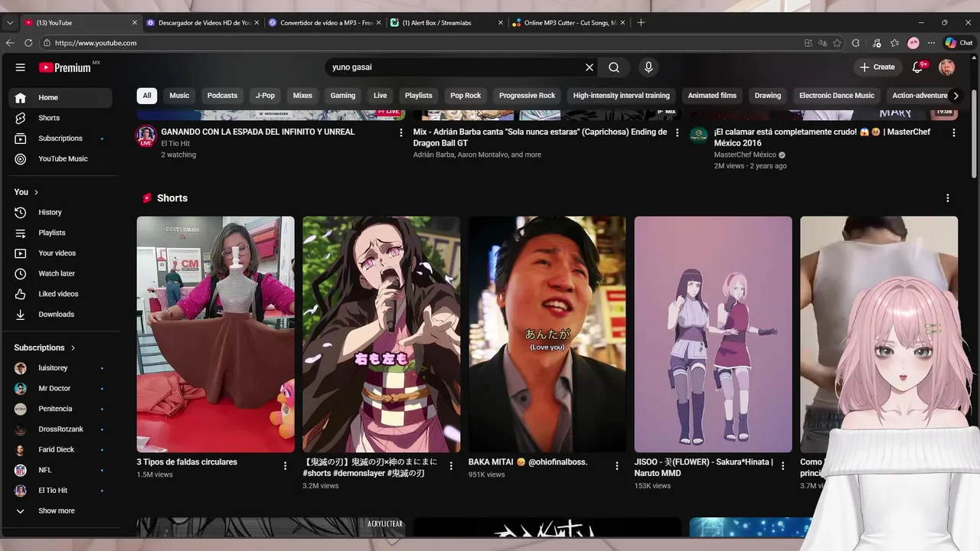
Task: Open the Mr Doctor channel
Action: pyautogui.click(x=60, y=389)
